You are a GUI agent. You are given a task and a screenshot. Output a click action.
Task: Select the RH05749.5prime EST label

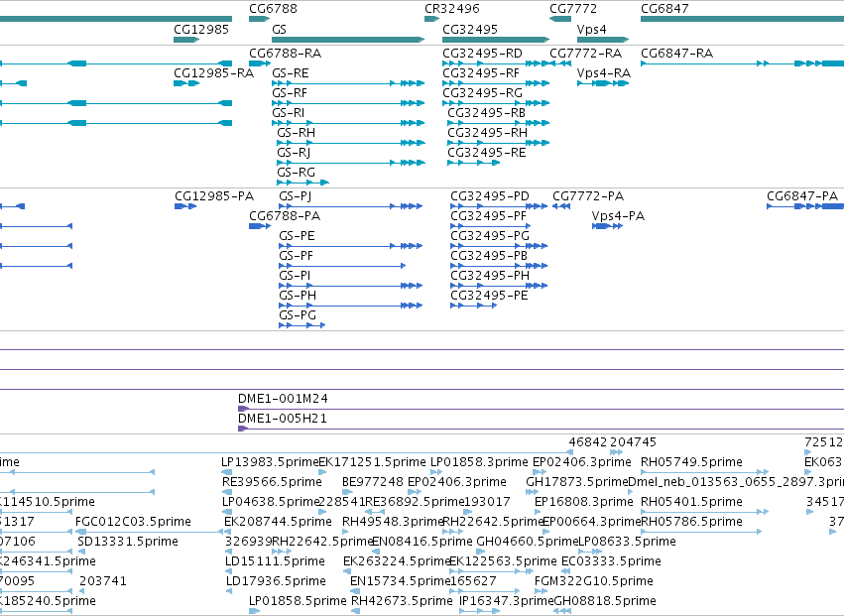click(x=691, y=462)
